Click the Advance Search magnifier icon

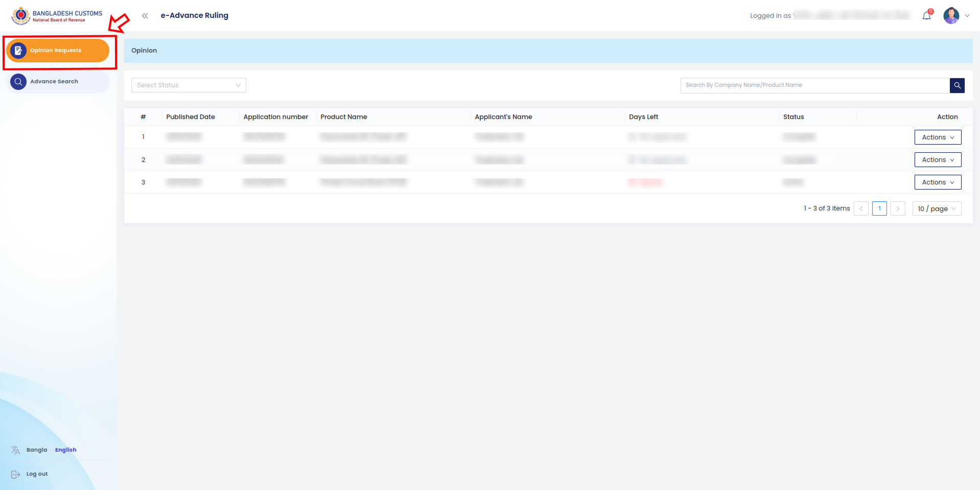[18, 82]
